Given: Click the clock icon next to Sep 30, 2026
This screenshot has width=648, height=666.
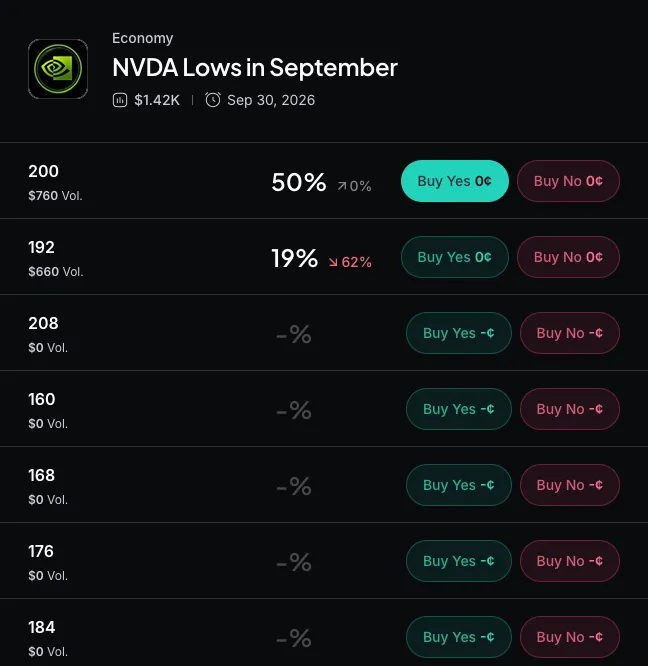Looking at the screenshot, I should pyautogui.click(x=213, y=100).
